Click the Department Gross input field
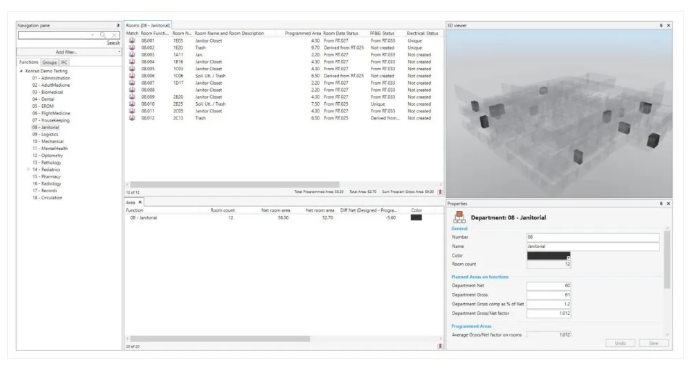 coord(548,294)
